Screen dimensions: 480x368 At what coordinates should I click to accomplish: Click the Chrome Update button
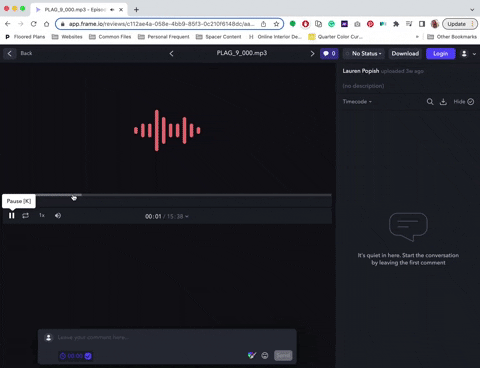pos(459,24)
